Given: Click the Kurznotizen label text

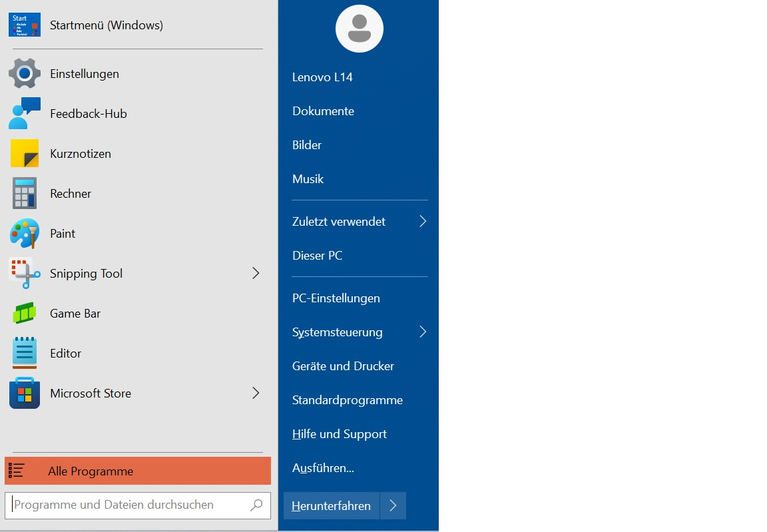Looking at the screenshot, I should click(x=80, y=154).
